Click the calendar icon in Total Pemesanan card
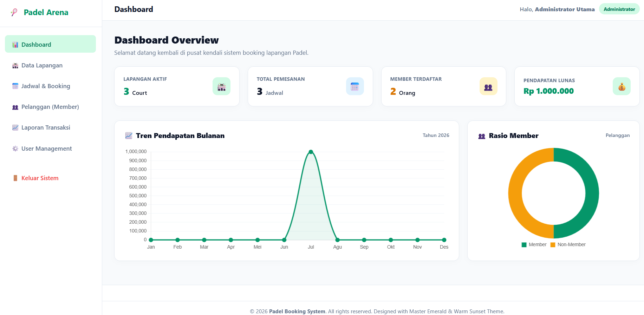 point(355,86)
